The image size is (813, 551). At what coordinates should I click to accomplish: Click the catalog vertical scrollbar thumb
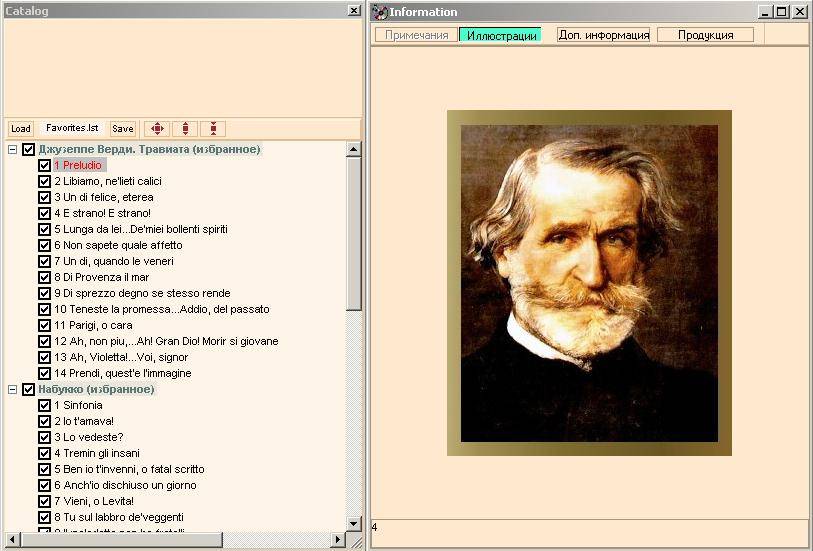tap(354, 234)
